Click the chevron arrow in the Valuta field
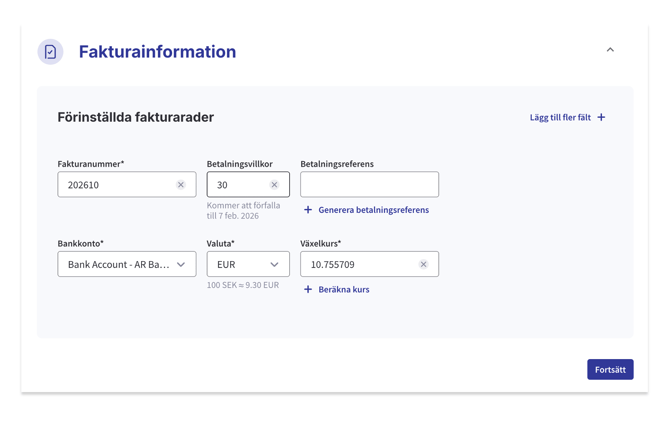Image resolution: width=670 pixels, height=425 pixels. coord(274,265)
